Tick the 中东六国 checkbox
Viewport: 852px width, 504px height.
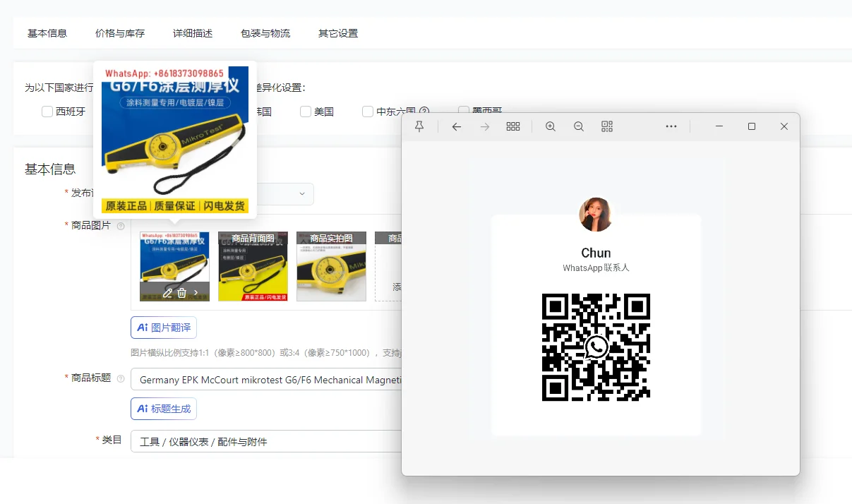coord(368,112)
